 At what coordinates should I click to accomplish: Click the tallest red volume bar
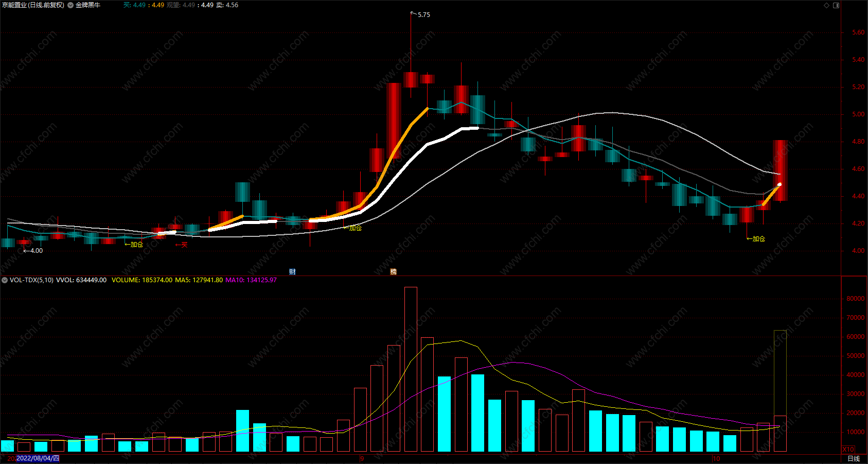[411, 369]
